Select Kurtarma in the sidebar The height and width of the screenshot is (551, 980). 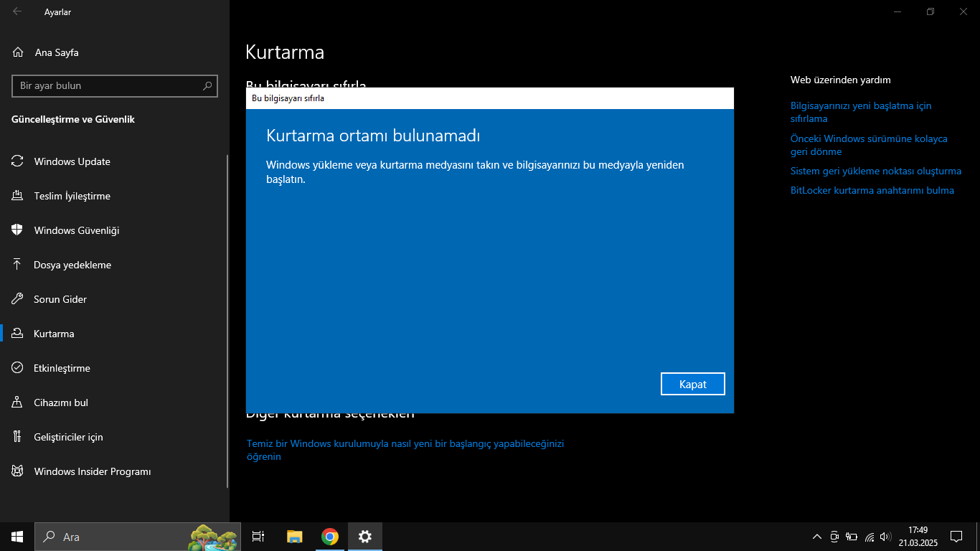click(x=113, y=334)
